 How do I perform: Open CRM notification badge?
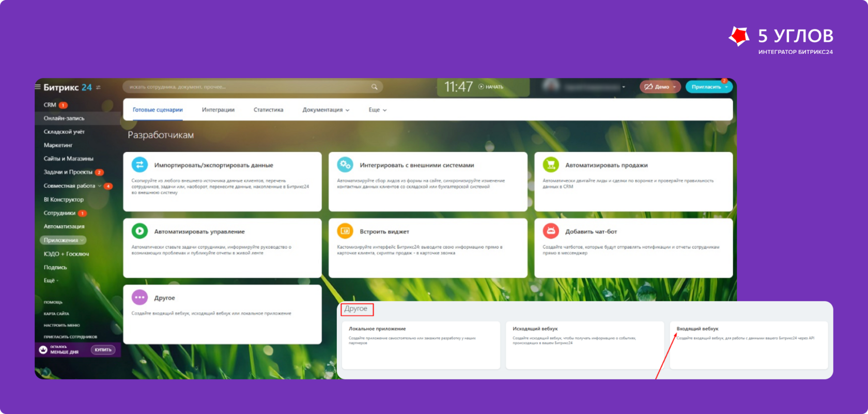click(63, 105)
